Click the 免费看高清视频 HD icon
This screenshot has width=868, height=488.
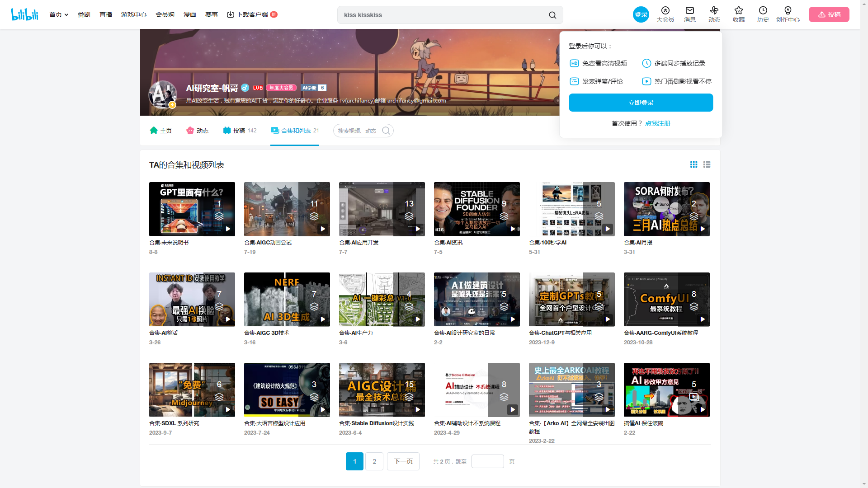click(574, 63)
